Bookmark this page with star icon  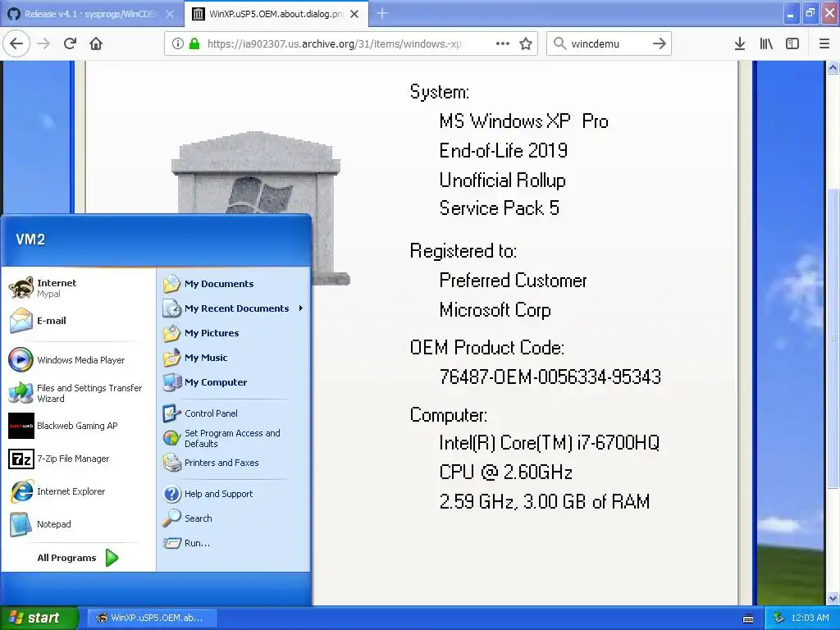(x=526, y=43)
